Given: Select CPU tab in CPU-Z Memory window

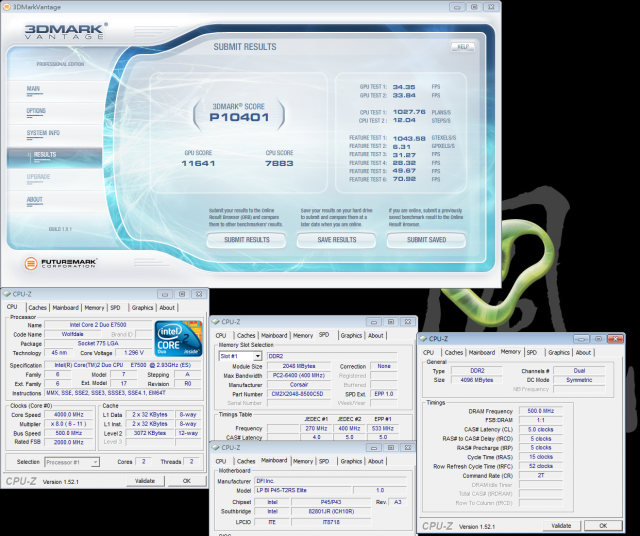Looking at the screenshot, I should [429, 352].
